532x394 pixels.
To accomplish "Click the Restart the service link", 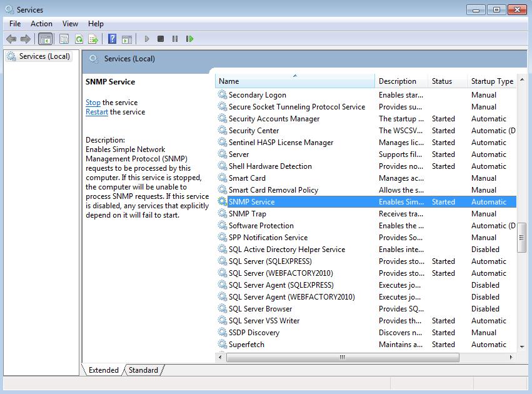I will (97, 112).
